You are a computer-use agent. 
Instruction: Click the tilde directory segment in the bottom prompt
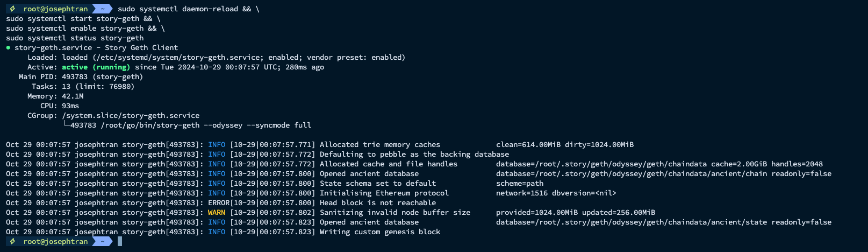click(x=102, y=241)
